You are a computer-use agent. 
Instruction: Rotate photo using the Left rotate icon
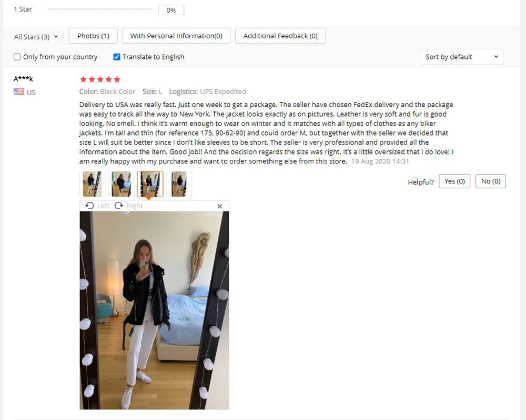tap(89, 206)
